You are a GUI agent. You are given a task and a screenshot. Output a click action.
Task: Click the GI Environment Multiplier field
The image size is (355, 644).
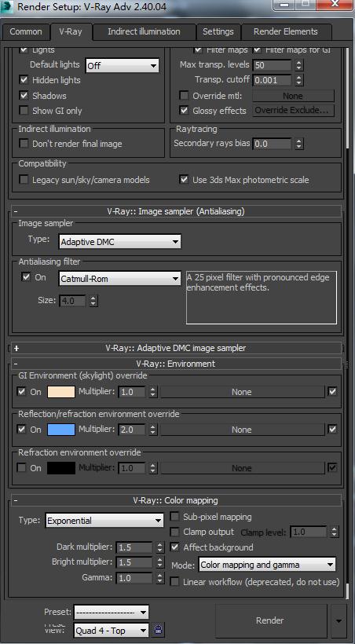pyautogui.click(x=132, y=392)
